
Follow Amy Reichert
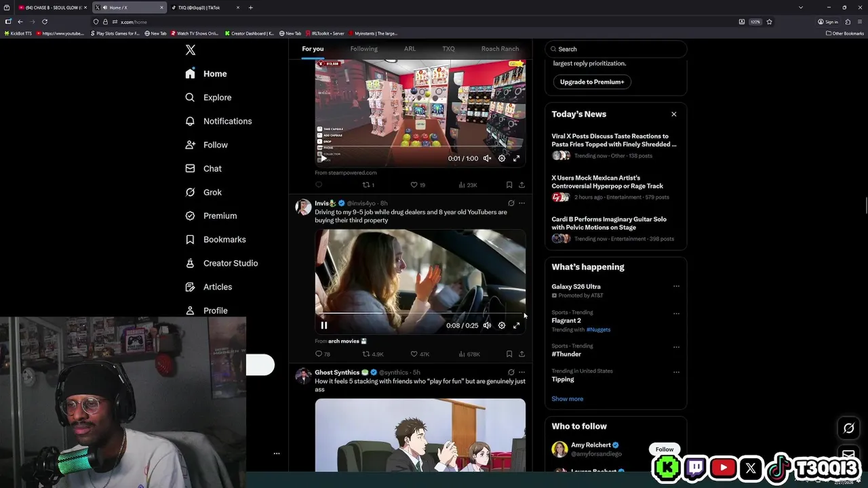pyautogui.click(x=665, y=449)
